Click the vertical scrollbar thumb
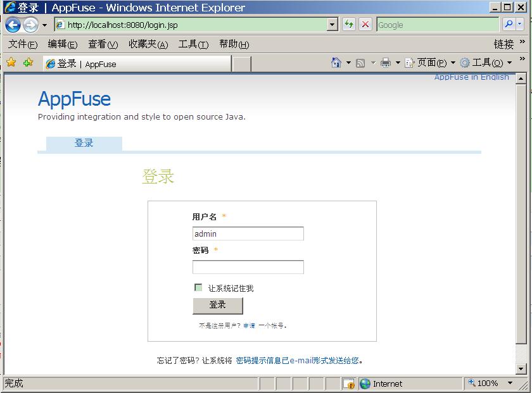 [521, 214]
